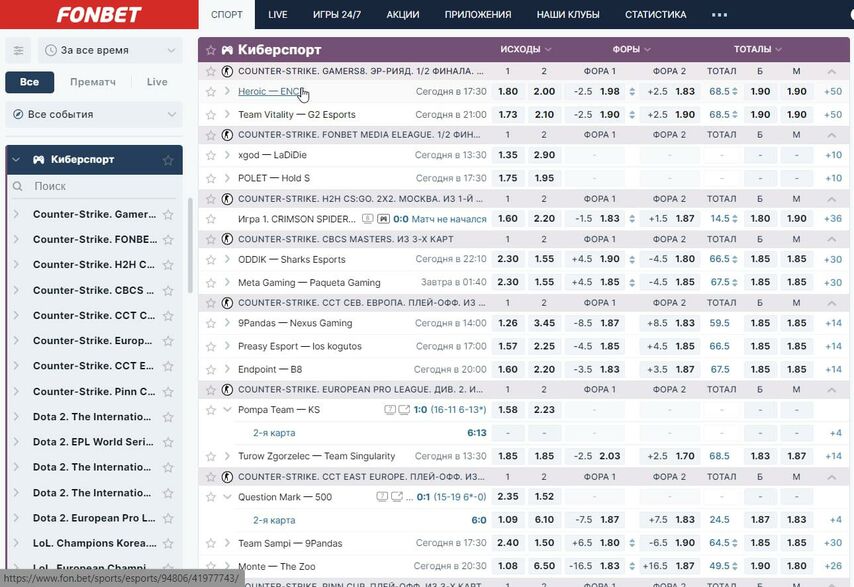Click the search magnifier icon in sidebar
854x587 pixels.
(17, 186)
